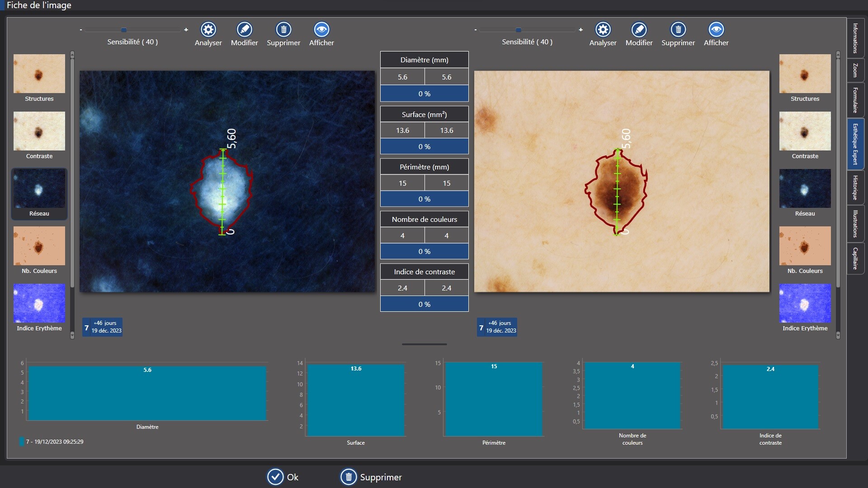This screenshot has width=868, height=488.
Task: Increase left Sensibilité with the plus control
Action: 186,30
